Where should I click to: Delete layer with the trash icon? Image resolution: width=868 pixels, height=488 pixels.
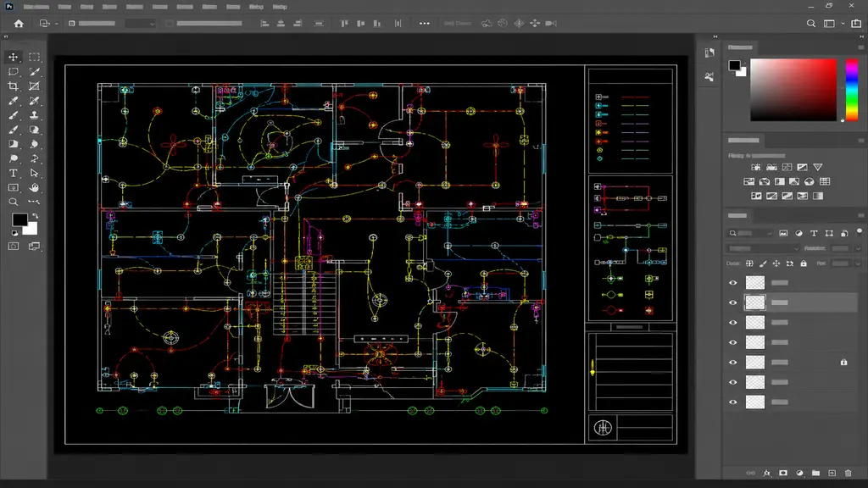tap(848, 473)
